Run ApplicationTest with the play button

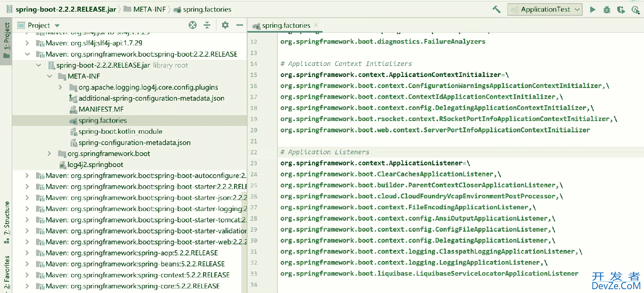[x=593, y=9]
